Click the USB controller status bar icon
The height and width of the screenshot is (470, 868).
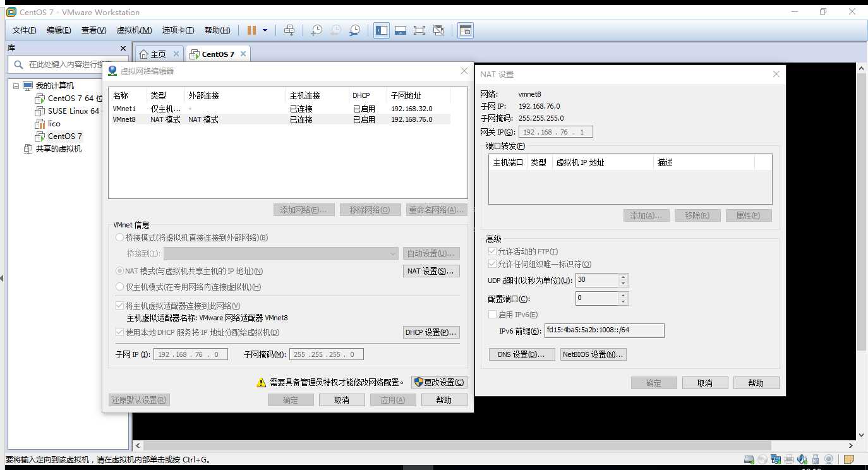(816, 459)
